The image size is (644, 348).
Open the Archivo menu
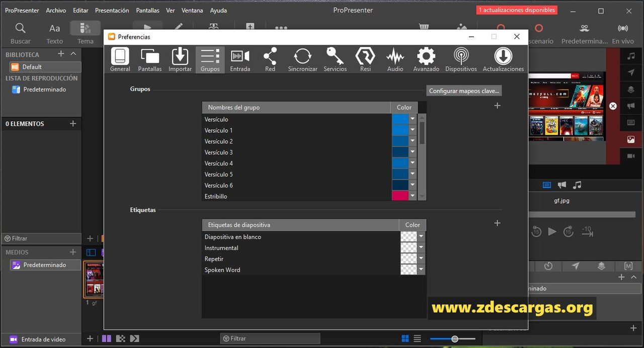click(56, 10)
